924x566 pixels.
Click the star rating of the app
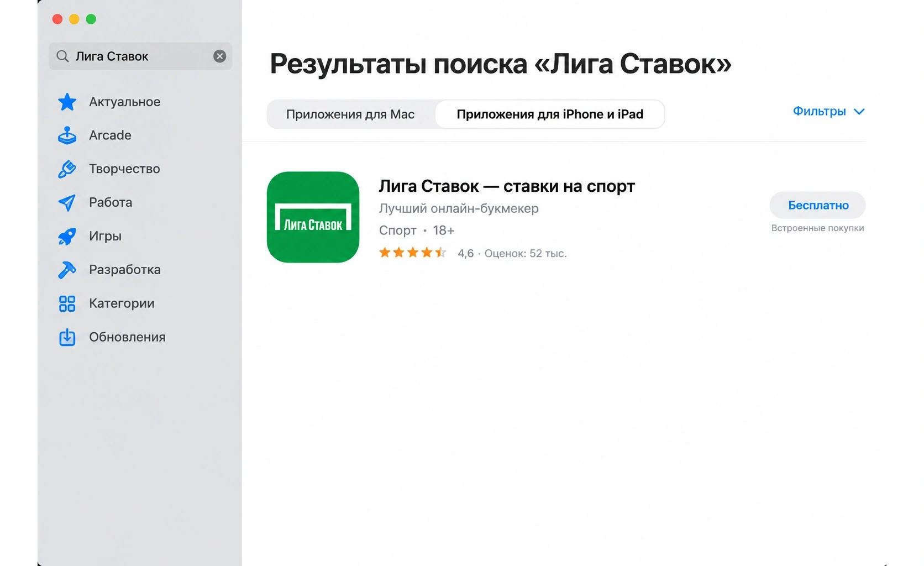pos(412,253)
